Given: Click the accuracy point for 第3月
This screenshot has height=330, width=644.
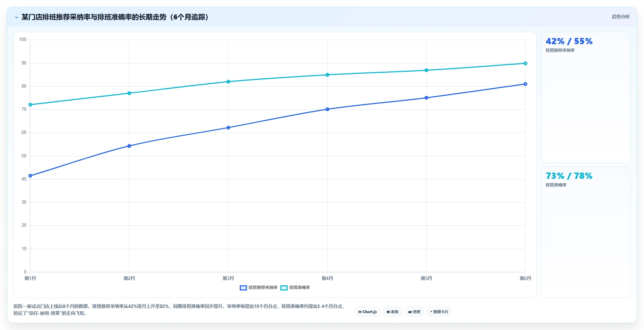Looking at the screenshot, I should pos(228,82).
